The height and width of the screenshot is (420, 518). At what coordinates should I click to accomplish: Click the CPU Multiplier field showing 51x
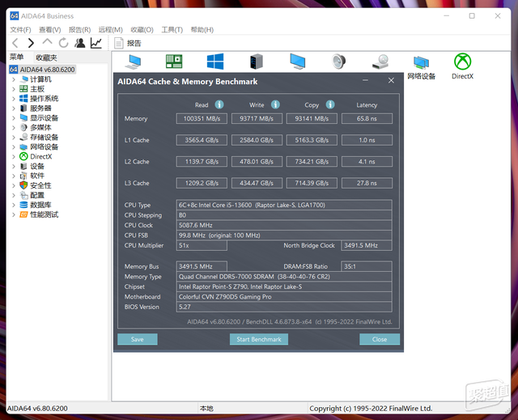pyautogui.click(x=202, y=245)
